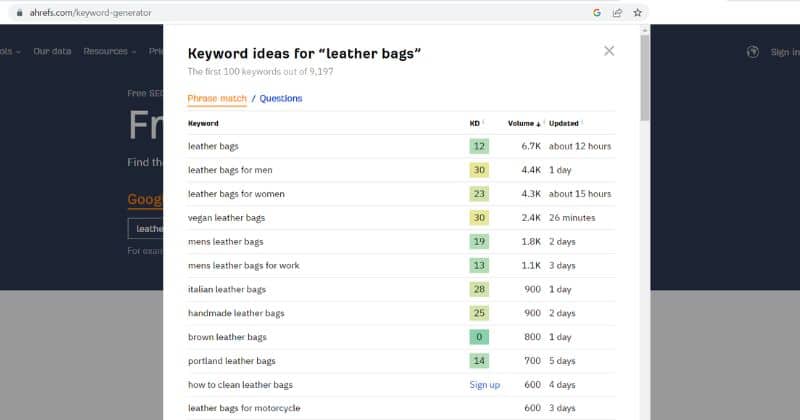Click the Google extension icon in address bar
The image size is (800, 420).
pyautogui.click(x=596, y=13)
